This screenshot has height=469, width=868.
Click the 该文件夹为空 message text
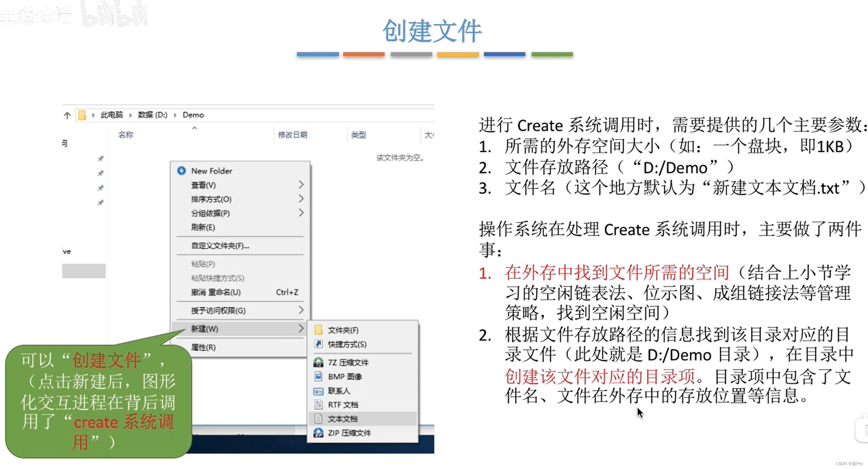click(400, 158)
